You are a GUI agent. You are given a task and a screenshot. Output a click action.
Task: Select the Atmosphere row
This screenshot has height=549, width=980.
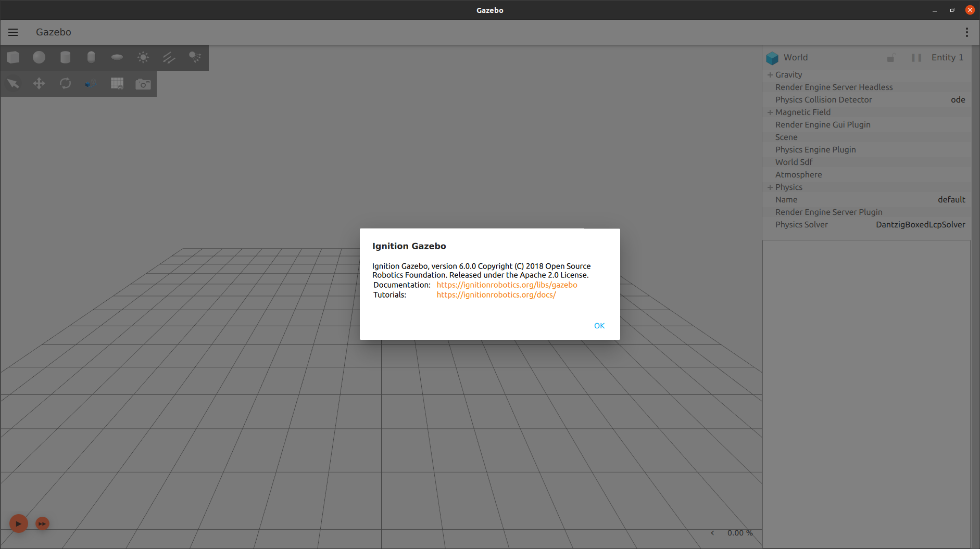coord(866,175)
